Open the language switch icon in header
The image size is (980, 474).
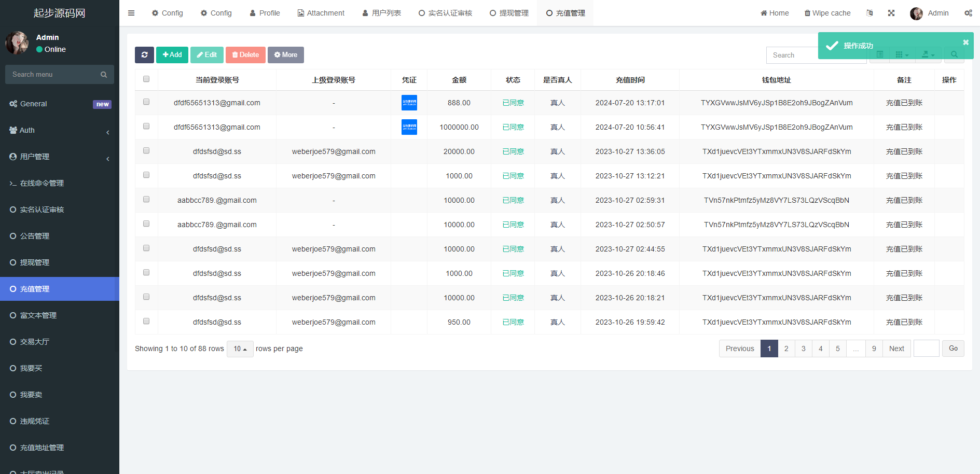point(869,13)
